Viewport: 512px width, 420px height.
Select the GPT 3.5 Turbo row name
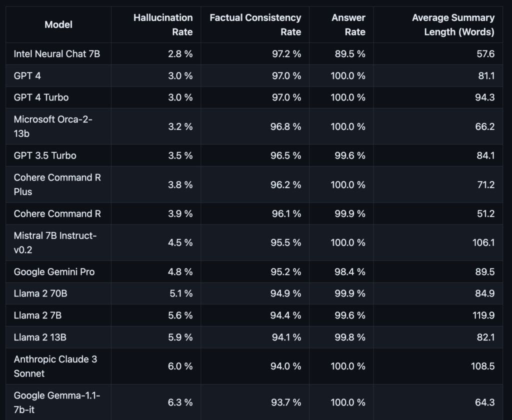tap(45, 155)
